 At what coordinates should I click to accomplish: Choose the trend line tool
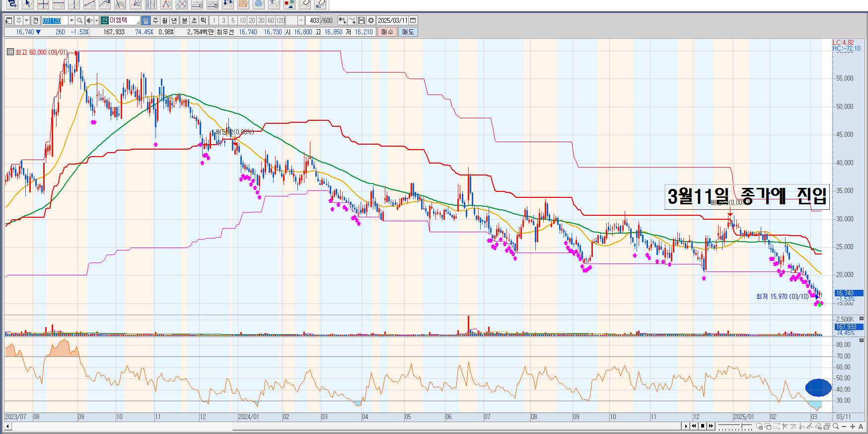89,4
